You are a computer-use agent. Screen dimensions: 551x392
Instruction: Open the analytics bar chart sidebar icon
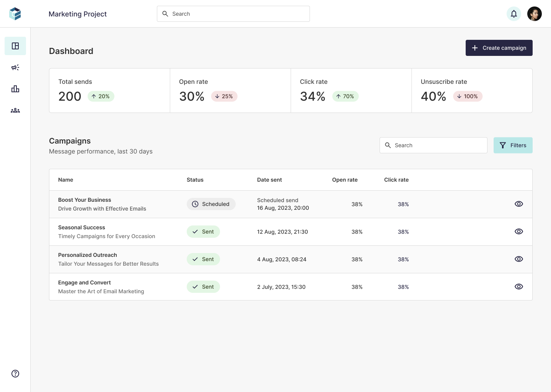coord(15,89)
